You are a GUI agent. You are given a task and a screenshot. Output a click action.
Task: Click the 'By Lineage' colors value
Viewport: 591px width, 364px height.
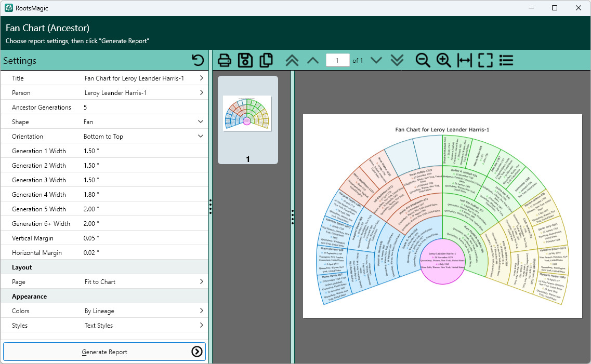tap(99, 311)
